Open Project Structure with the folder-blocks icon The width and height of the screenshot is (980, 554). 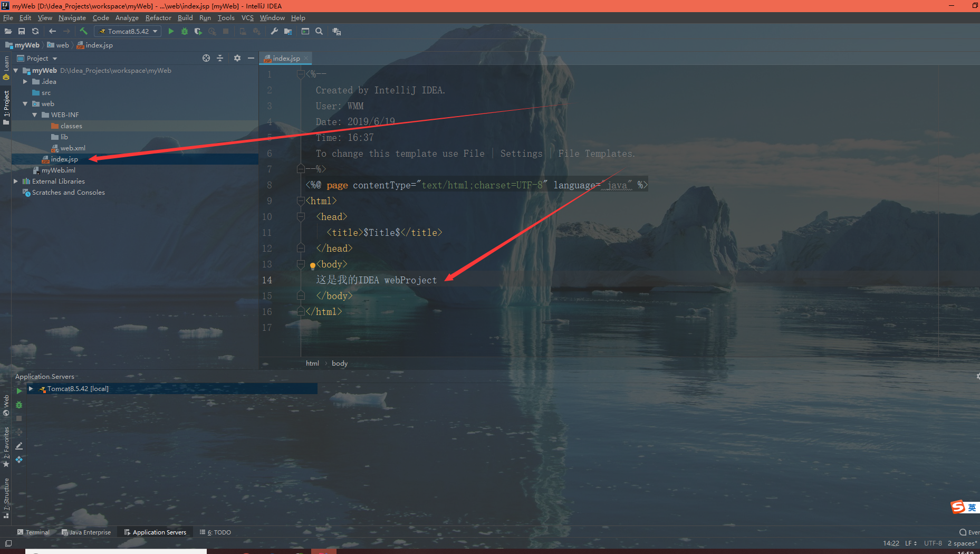point(287,31)
